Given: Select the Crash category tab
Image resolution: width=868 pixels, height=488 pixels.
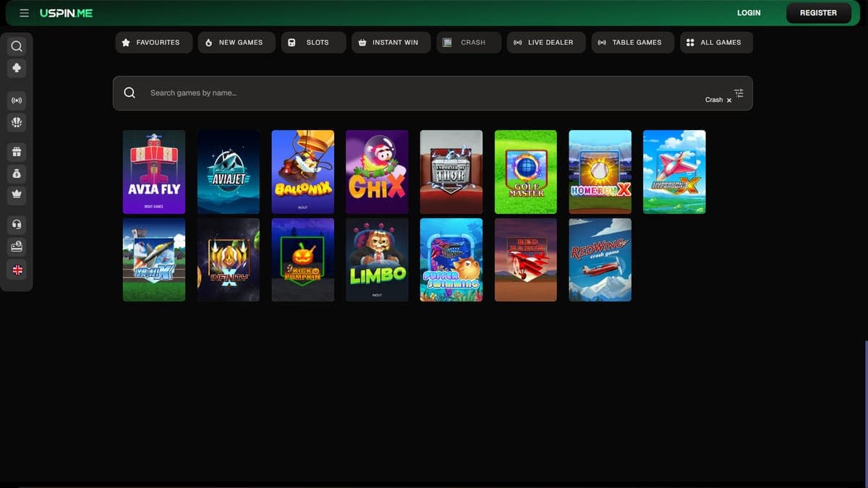Looking at the screenshot, I should pos(468,43).
